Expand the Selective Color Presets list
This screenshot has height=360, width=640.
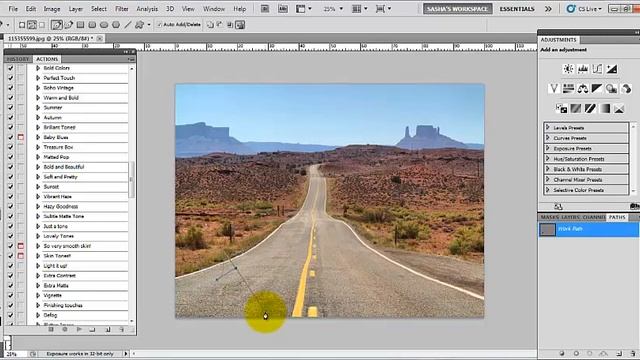click(548, 190)
